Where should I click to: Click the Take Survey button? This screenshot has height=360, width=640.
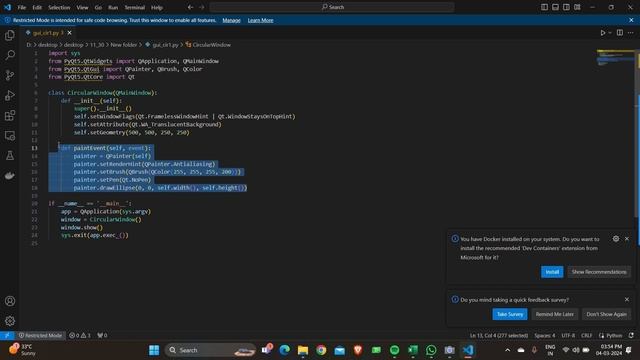point(510,314)
